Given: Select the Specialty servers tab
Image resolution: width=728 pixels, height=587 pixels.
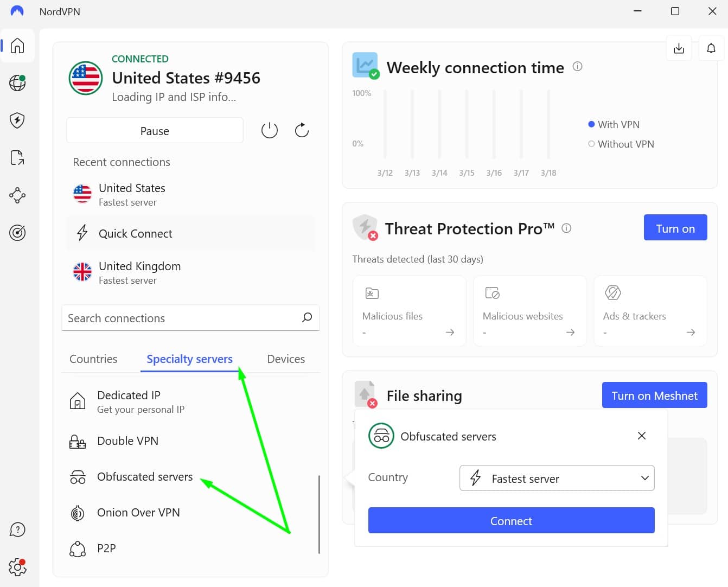Looking at the screenshot, I should (189, 359).
